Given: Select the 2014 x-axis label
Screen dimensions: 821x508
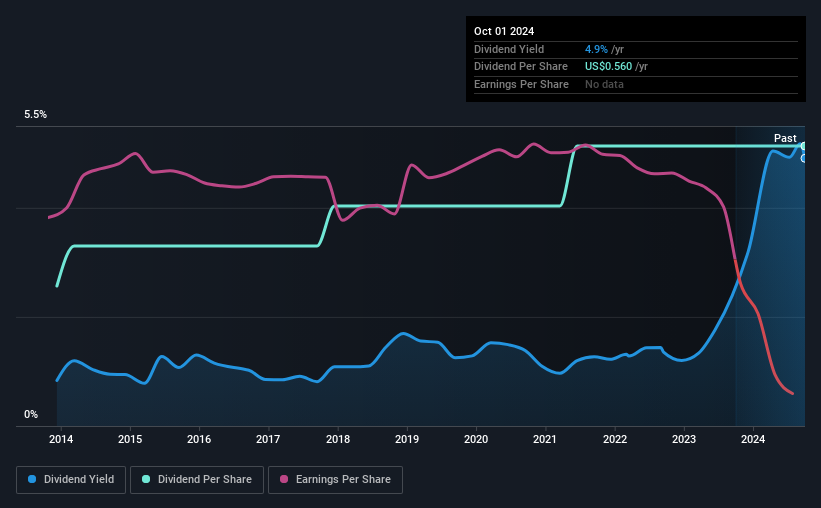Looking at the screenshot, I should (x=61, y=439).
